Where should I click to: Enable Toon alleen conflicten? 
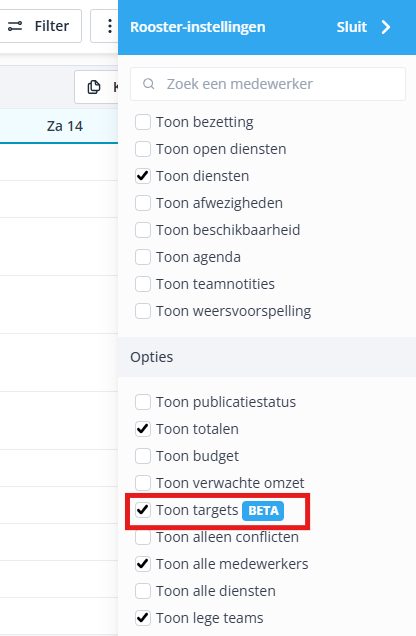143,537
